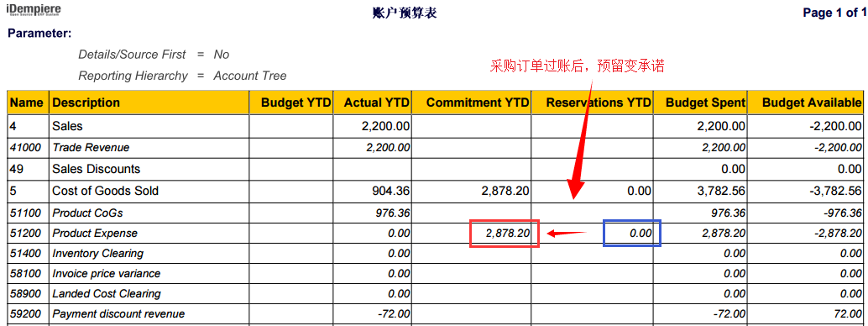The width and height of the screenshot is (868, 326).
Task: Click the Invoice price variance row
Action: tap(435, 273)
